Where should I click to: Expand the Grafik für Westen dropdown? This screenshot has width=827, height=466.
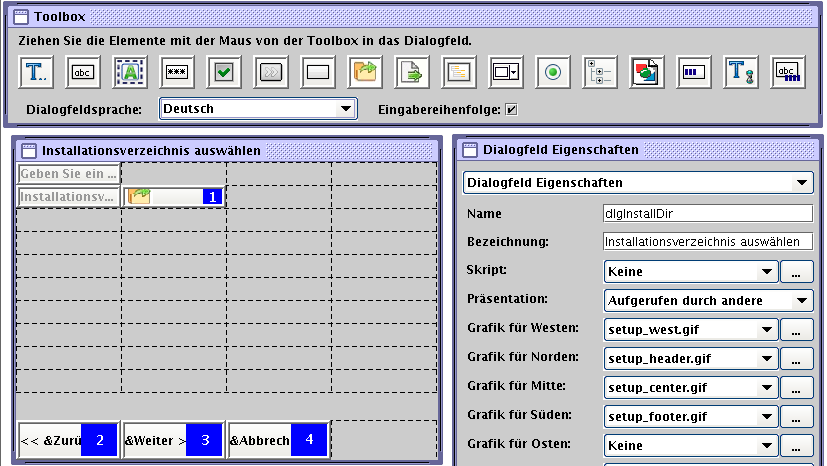(x=691, y=329)
